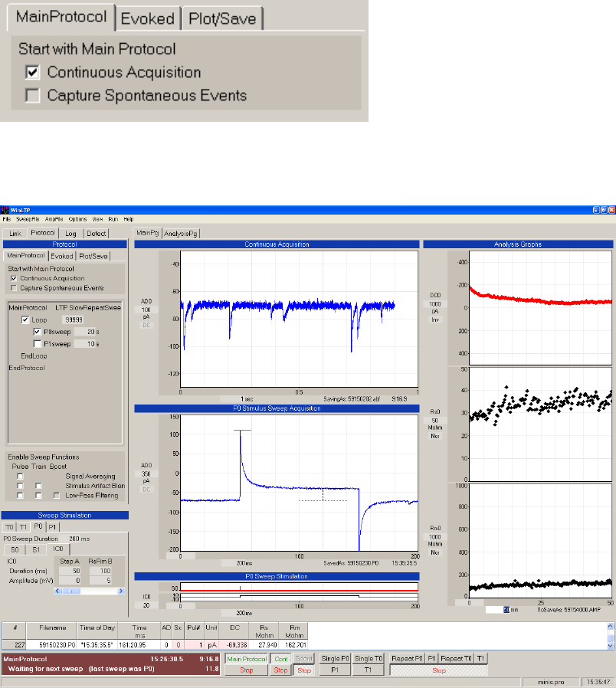Open the Options menu
616x688 pixels.
click(78, 219)
